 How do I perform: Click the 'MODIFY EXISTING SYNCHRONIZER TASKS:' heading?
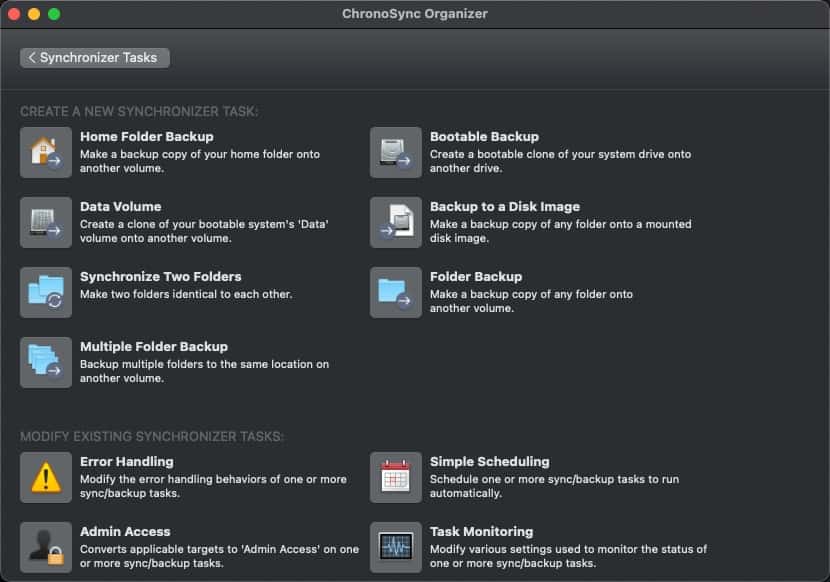(152, 436)
